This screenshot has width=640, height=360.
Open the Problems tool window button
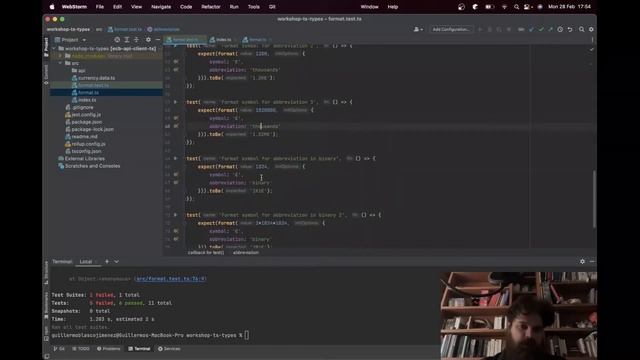click(x=109, y=349)
